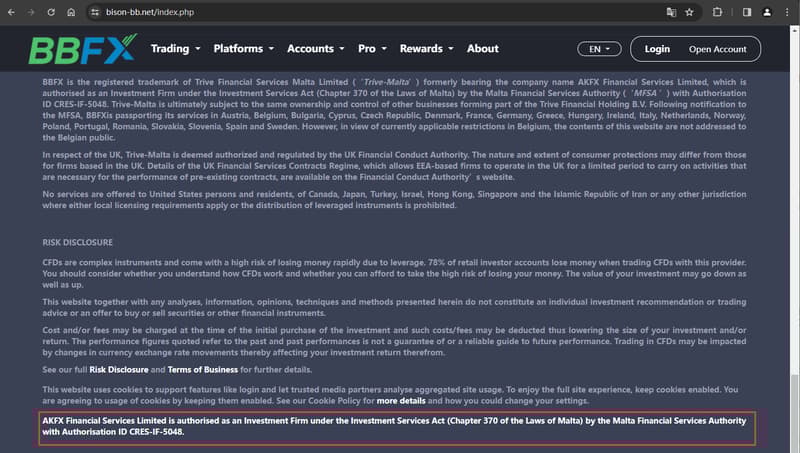Click paragraph starting 'CFDs are complex instruments'
The width and height of the screenshot is (800, 453).
(394, 273)
